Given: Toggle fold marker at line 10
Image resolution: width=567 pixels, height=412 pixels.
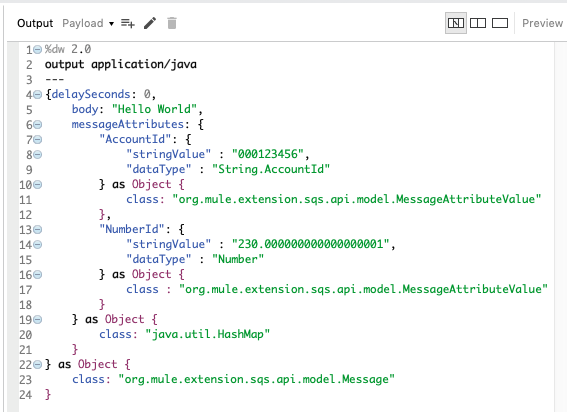Looking at the screenshot, I should click(38, 185).
